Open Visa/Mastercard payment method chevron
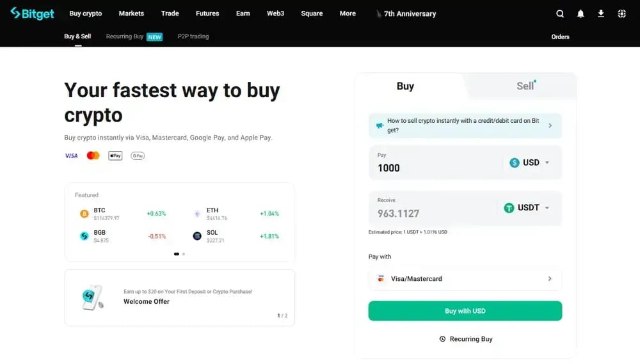Screen dimensions: 640x364 550,279
